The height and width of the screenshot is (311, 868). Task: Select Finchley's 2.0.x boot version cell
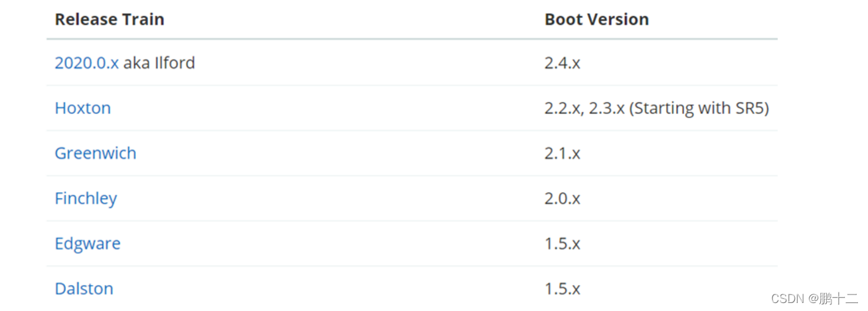click(x=563, y=198)
